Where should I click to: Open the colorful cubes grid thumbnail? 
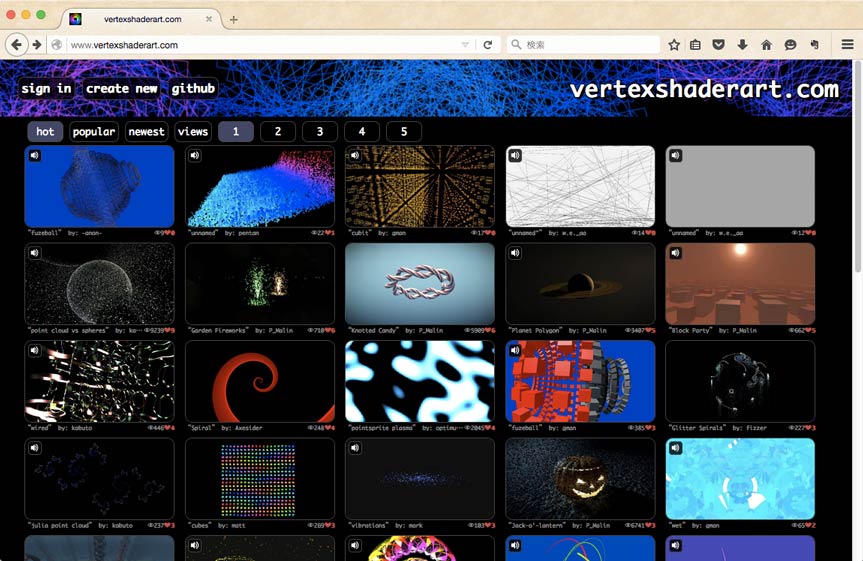(x=260, y=479)
